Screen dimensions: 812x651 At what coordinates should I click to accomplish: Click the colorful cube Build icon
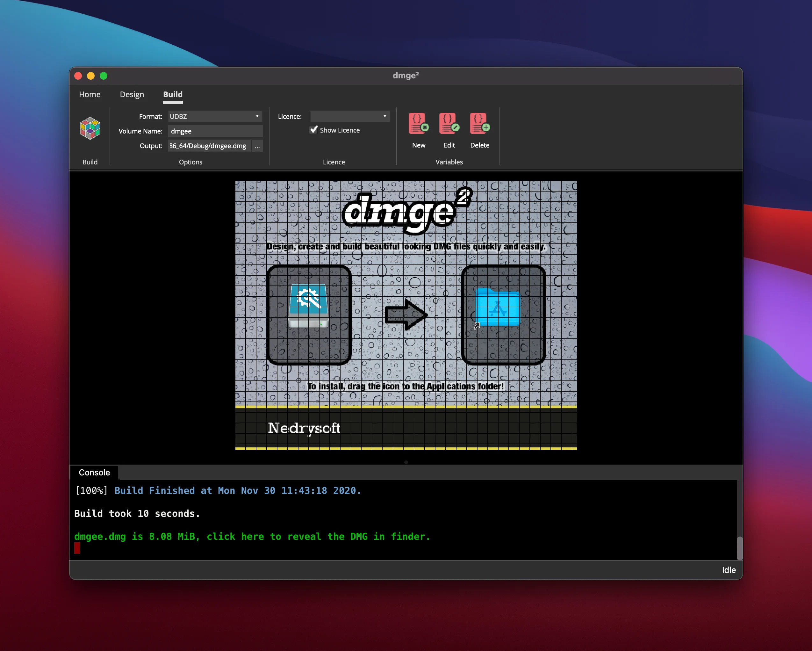[90, 128]
